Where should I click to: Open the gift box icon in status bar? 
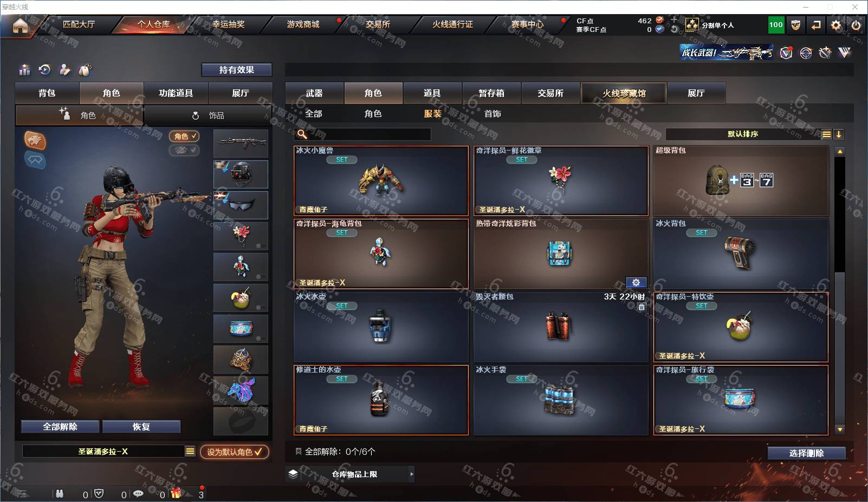coord(176,493)
